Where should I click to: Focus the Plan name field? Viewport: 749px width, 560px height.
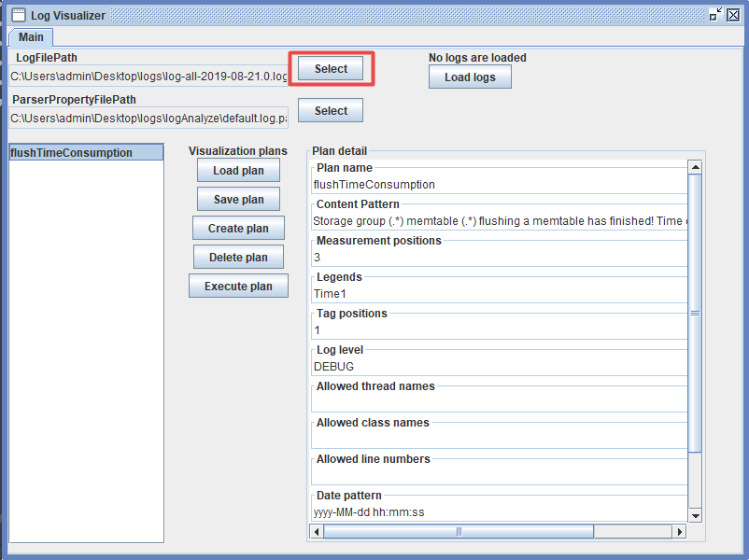499,185
